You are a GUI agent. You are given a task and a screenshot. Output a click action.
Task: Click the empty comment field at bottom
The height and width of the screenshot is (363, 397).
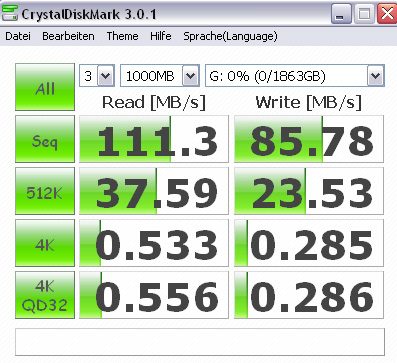[x=200, y=342]
